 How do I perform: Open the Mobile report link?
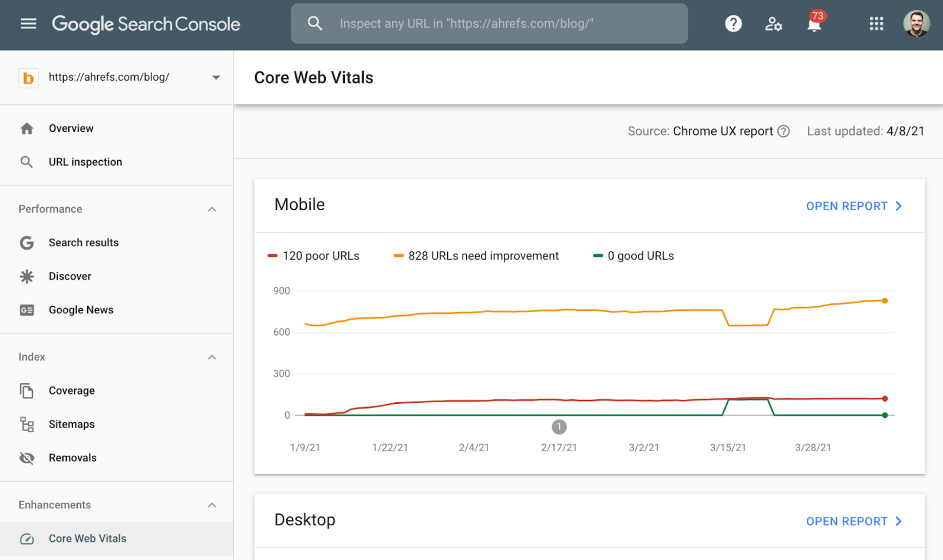coord(853,206)
